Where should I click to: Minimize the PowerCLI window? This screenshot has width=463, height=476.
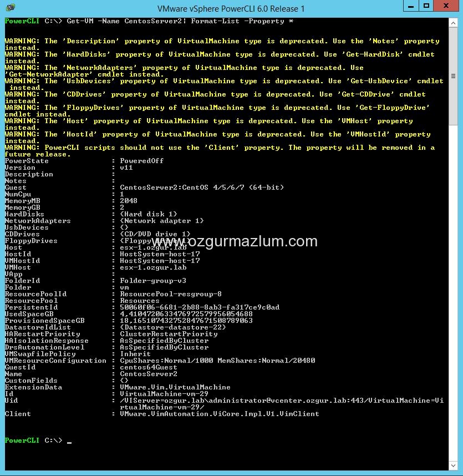tap(411, 6)
